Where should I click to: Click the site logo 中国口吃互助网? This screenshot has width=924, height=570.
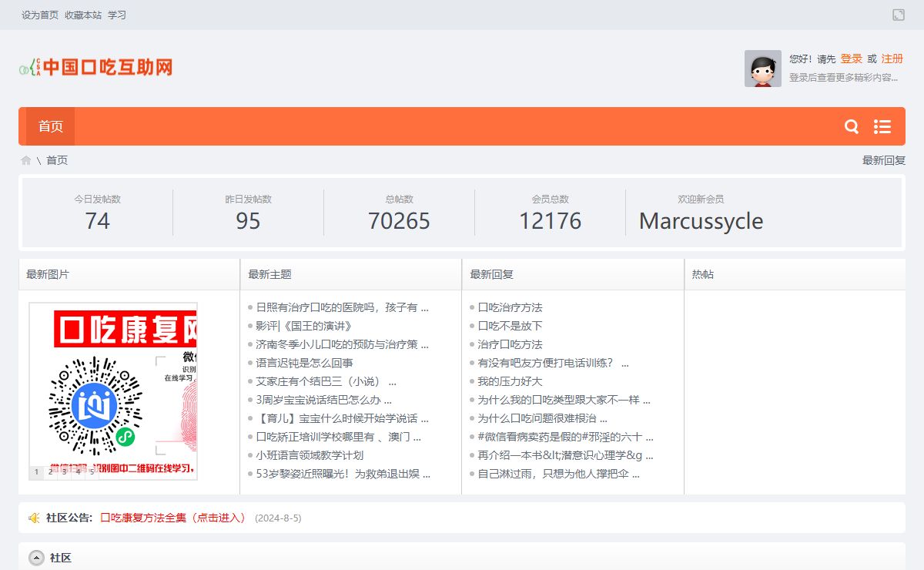[x=95, y=67]
